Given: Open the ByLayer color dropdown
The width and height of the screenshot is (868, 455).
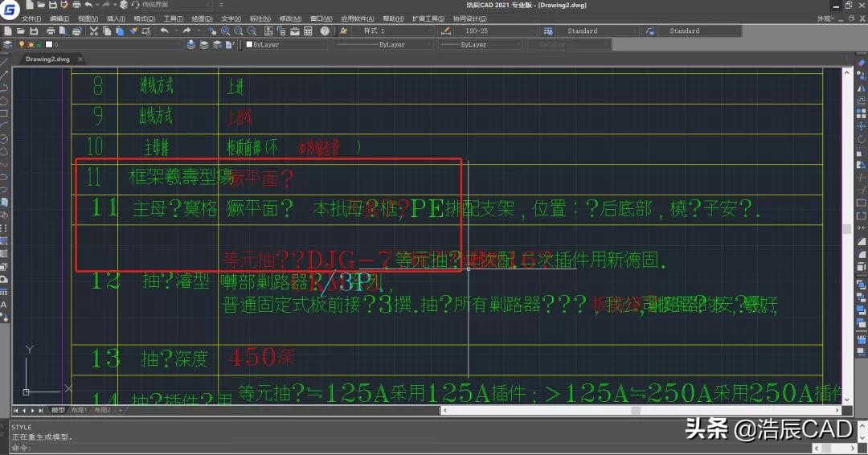Looking at the screenshot, I should (x=286, y=44).
